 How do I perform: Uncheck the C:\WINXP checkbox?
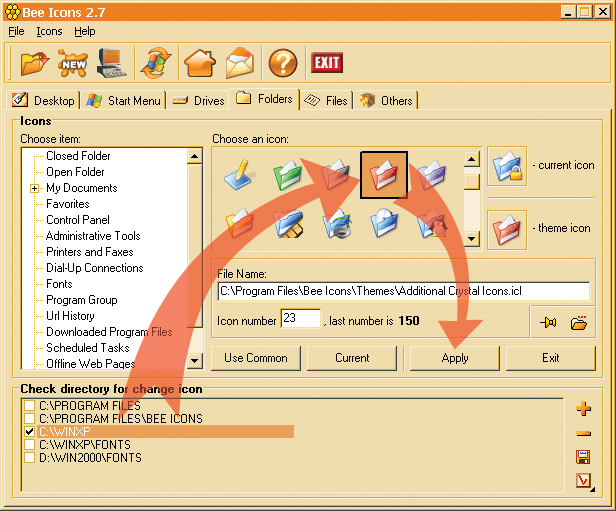[x=29, y=431]
